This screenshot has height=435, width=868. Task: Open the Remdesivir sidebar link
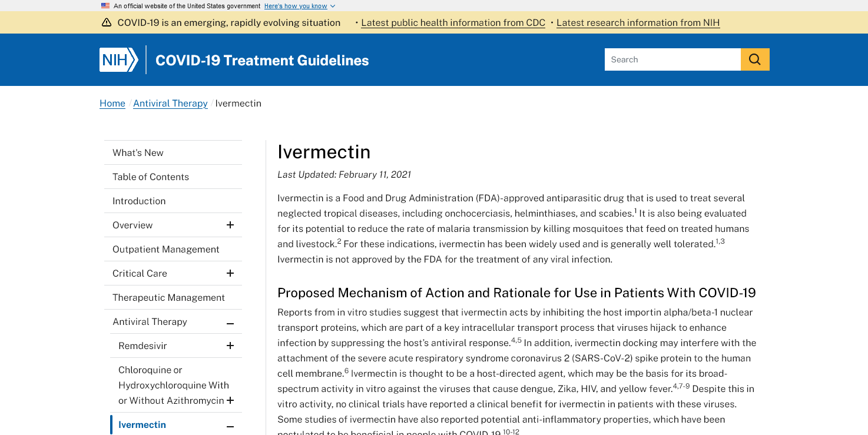[x=142, y=346]
